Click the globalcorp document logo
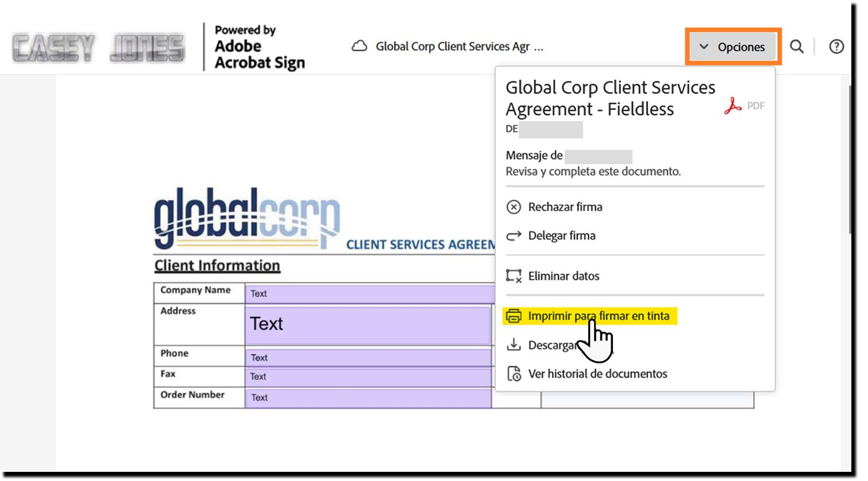 (x=247, y=218)
